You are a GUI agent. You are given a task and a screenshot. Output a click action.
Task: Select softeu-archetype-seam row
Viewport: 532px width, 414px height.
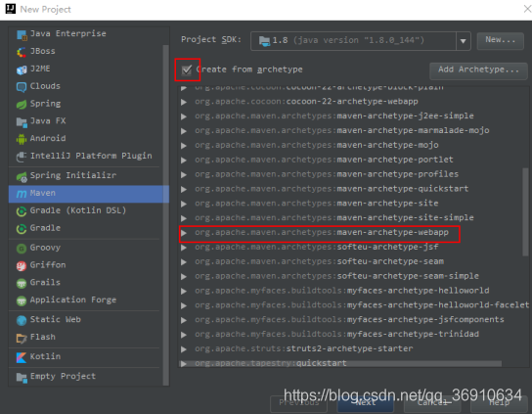[x=353, y=261]
